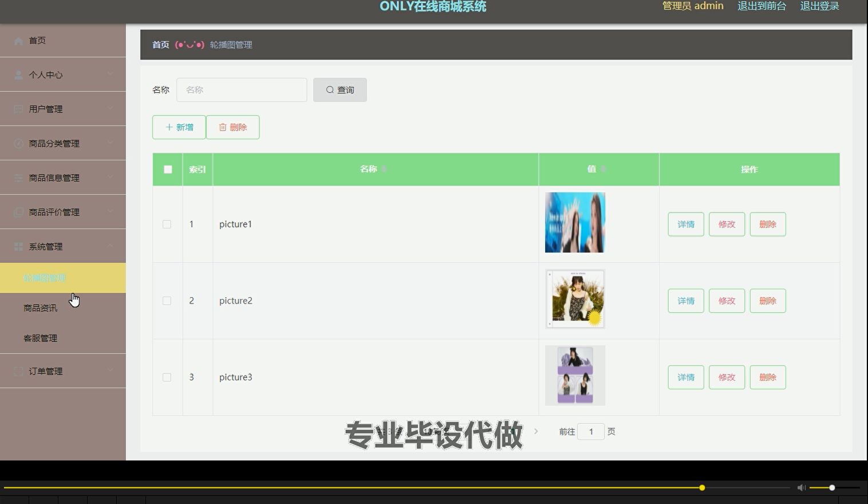Mute the video volume speaker icon
Viewport: 868px width, 504px height.
point(802,487)
